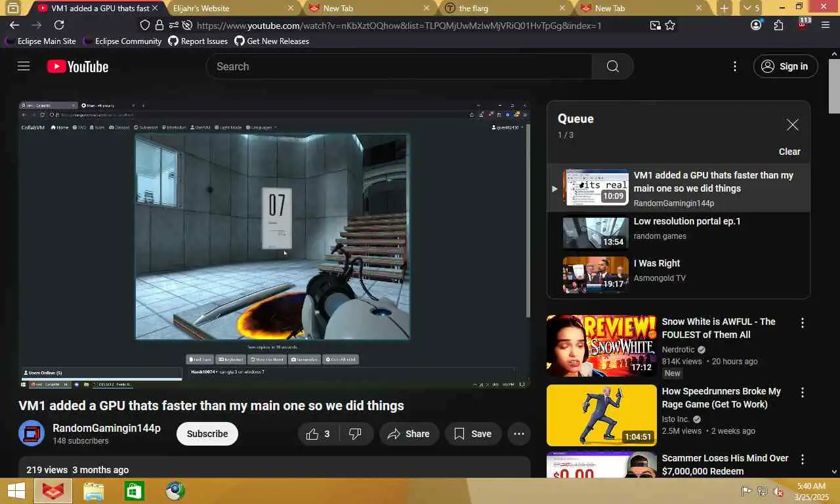The height and width of the screenshot is (504, 840).
Task: Click the YouTube search input field
Action: tap(399, 66)
